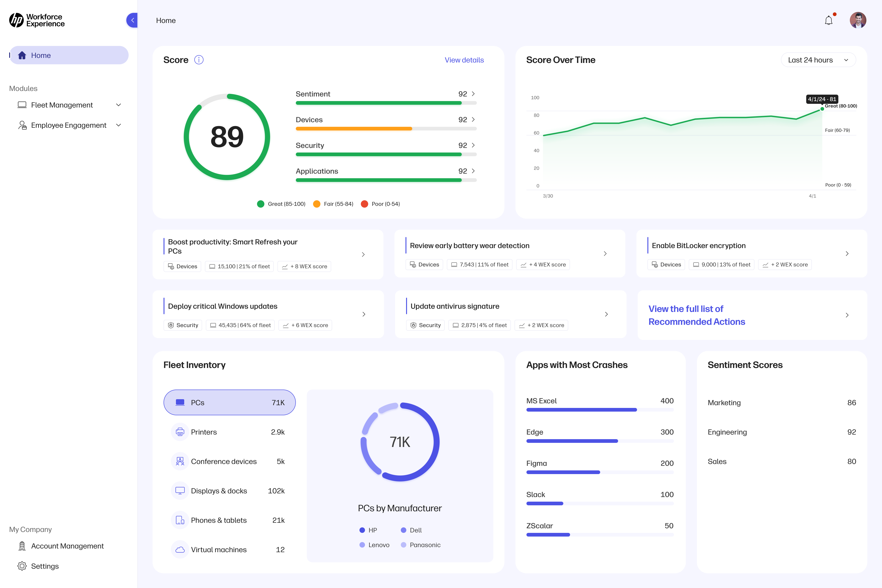Click the Marketing sentiment score row

[x=782, y=403]
